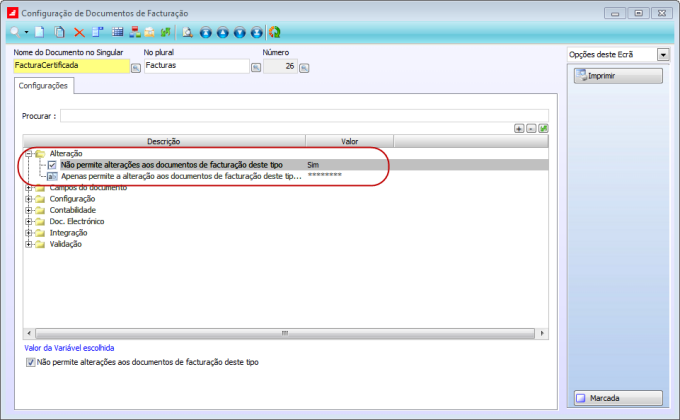Click the masked ******** value cell
This screenshot has width=680, height=420.
[325, 176]
